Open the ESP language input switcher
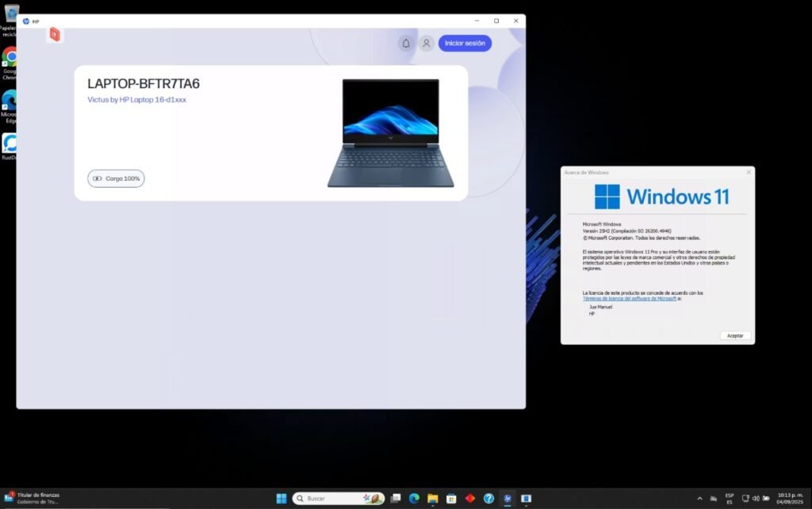This screenshot has width=812, height=509. tap(729, 499)
